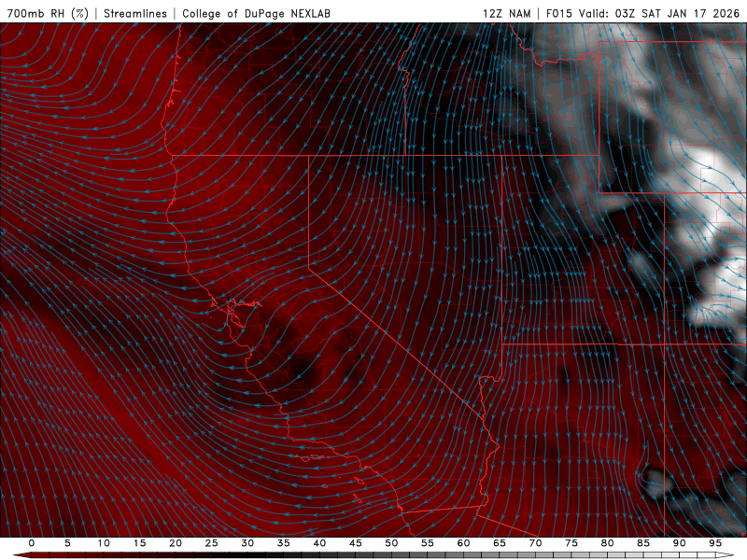Click the '0' color bar label
747x560 pixels.
click(32, 543)
